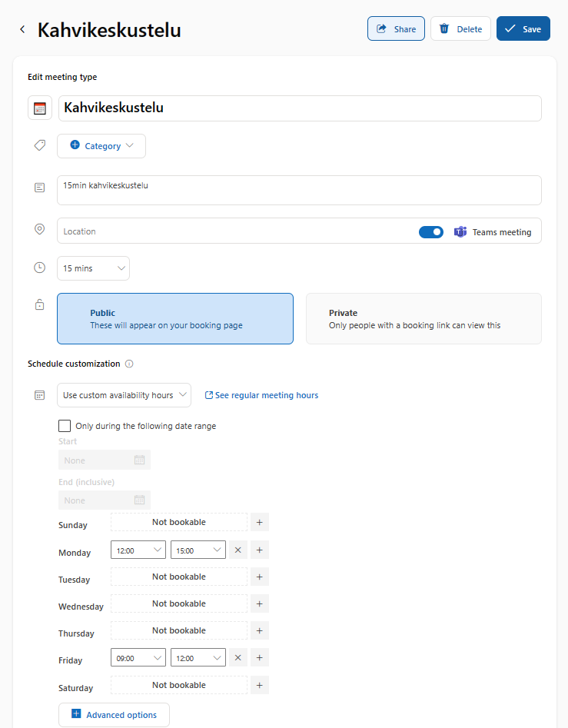Click the calendar icon beside availability hours
This screenshot has height=728, width=568.
tap(40, 395)
